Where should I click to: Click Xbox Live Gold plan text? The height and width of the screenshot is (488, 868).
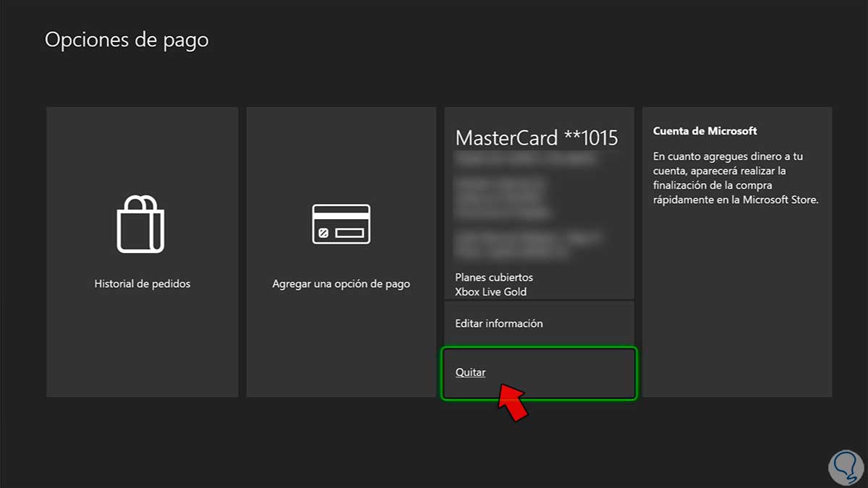[x=490, y=292]
